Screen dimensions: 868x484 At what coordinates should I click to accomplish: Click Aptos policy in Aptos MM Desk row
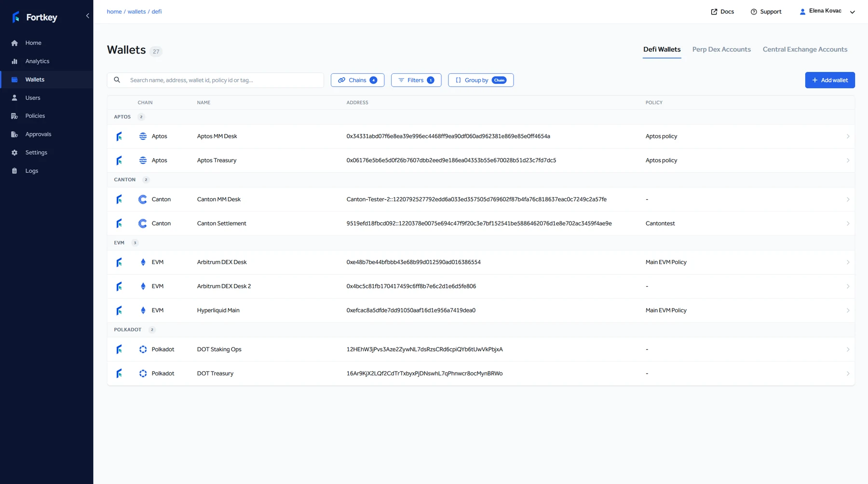point(661,136)
